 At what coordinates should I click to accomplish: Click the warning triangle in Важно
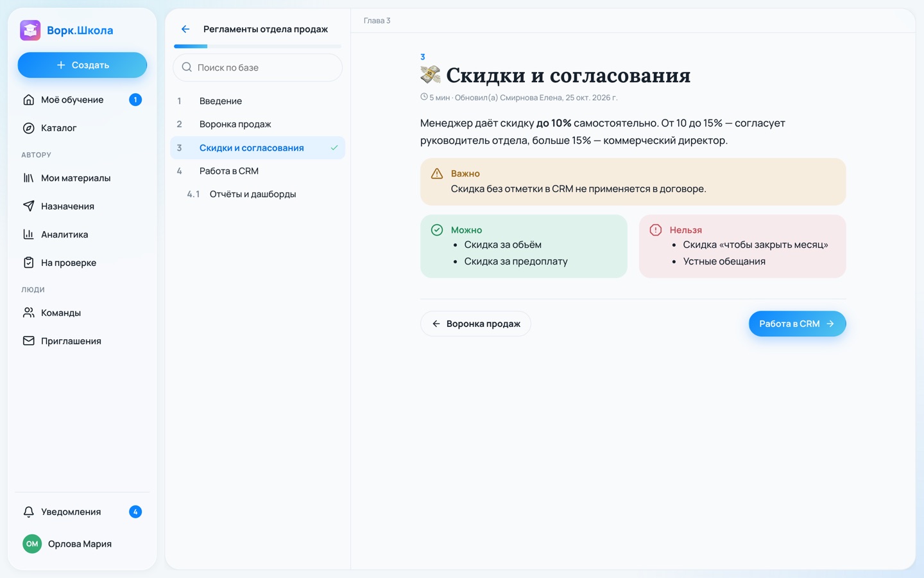tap(437, 173)
